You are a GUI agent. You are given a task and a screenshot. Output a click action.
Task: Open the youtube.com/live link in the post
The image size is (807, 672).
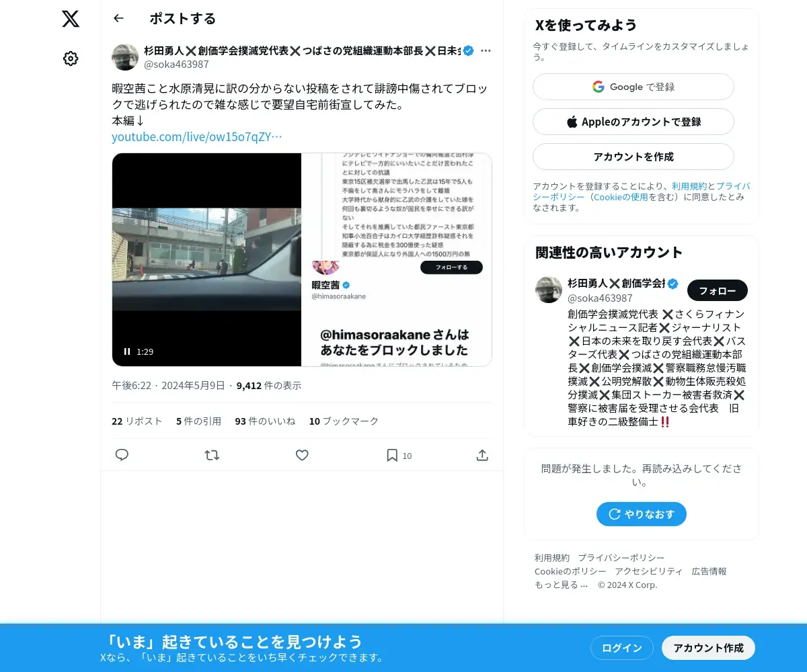click(197, 136)
